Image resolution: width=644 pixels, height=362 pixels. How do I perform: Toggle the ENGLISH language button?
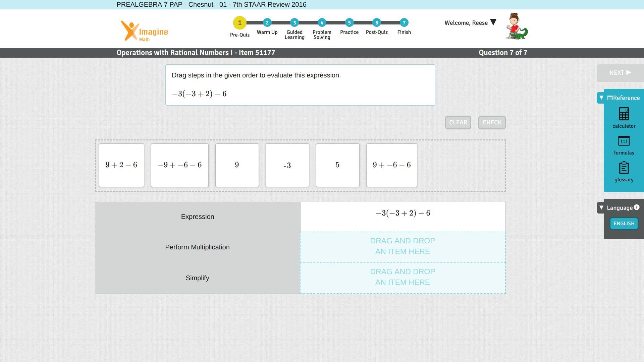coord(624,224)
